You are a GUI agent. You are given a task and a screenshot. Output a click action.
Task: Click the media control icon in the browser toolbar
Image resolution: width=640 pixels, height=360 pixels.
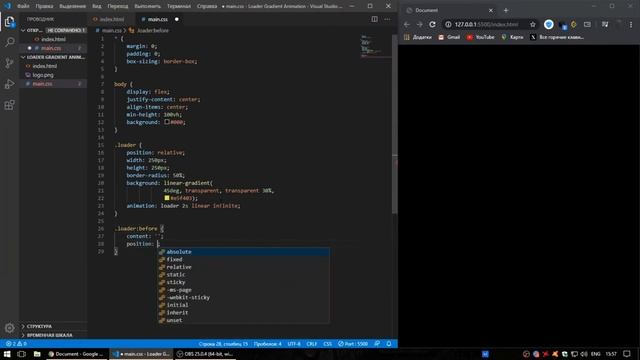(604, 24)
